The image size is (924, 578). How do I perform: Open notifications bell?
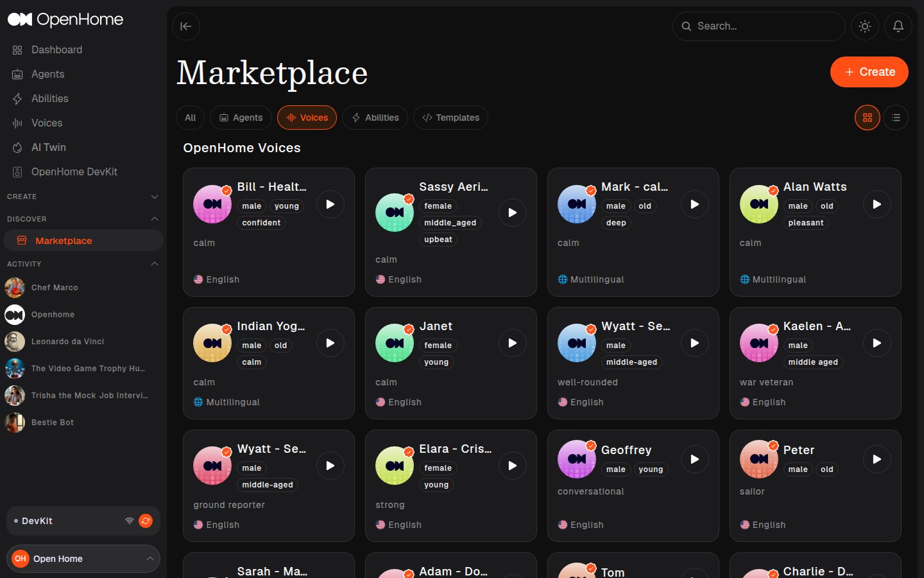[x=898, y=26]
